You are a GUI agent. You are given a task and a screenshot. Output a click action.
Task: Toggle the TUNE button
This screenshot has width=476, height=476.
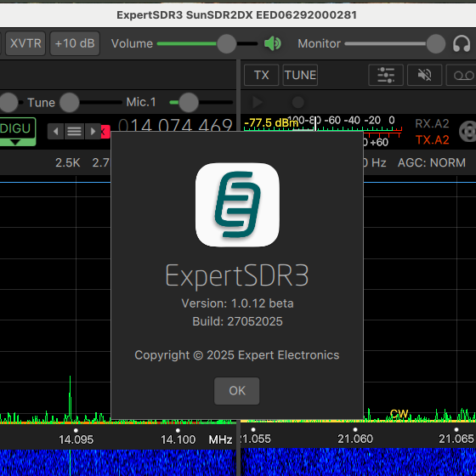pos(300,75)
